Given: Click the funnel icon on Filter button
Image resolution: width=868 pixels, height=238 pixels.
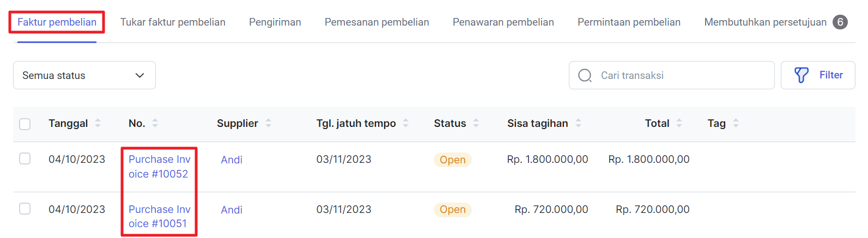Looking at the screenshot, I should click(801, 75).
